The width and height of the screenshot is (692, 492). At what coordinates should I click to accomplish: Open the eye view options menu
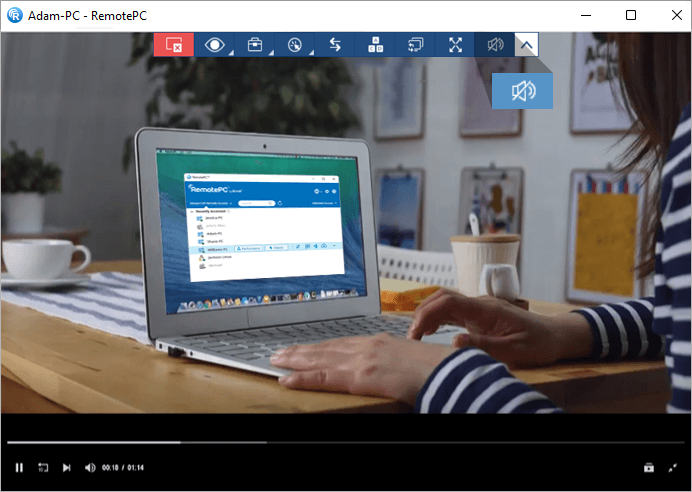tap(214, 45)
